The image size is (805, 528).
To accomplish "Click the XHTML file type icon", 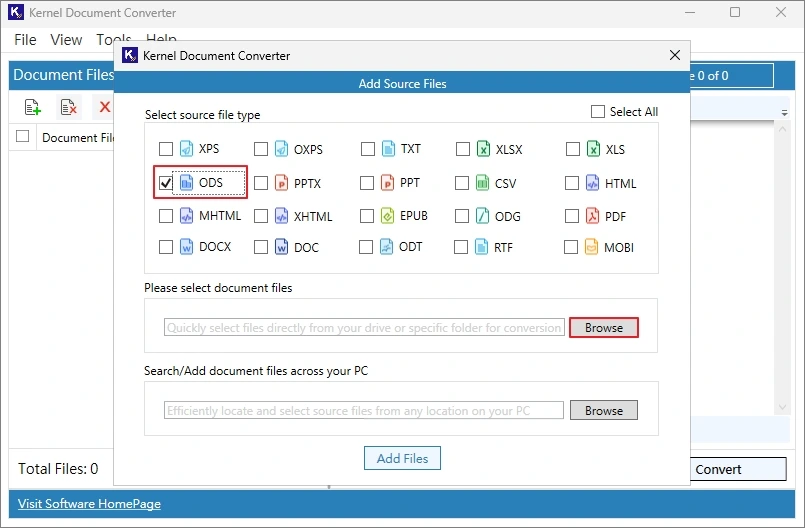I will click(x=281, y=216).
